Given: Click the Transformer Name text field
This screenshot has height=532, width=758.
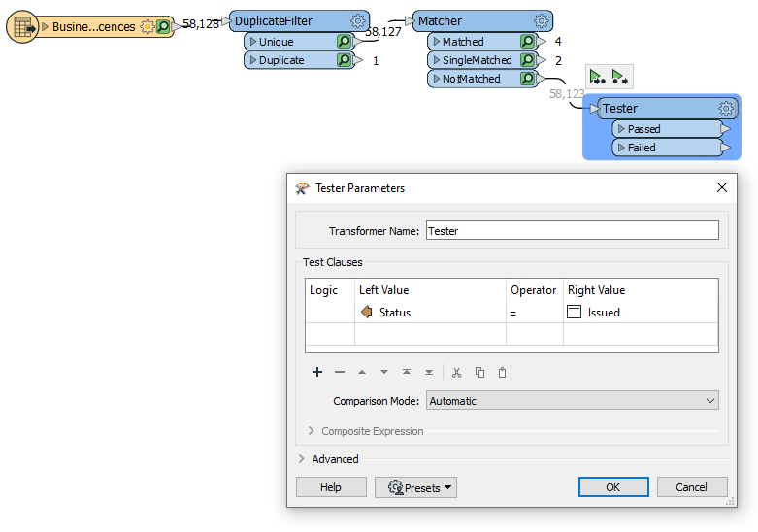Looking at the screenshot, I should pyautogui.click(x=572, y=230).
